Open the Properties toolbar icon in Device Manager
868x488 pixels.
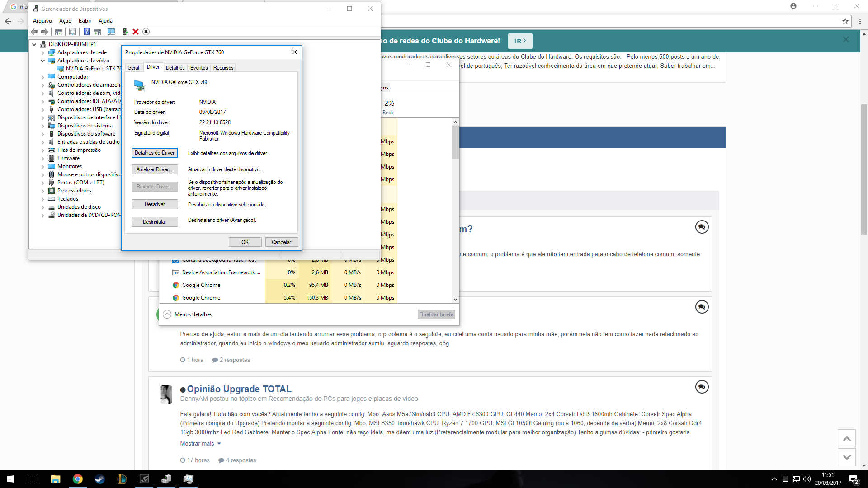[x=72, y=32]
